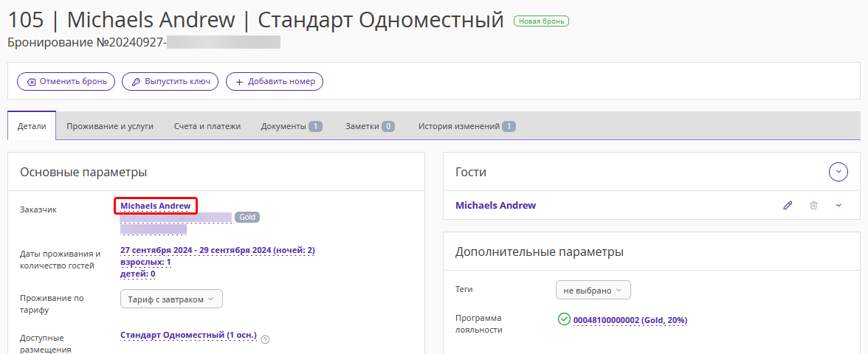Screen dimensions: 868x354
Task: Open the «Счета и платежи» tab
Action: point(207,126)
